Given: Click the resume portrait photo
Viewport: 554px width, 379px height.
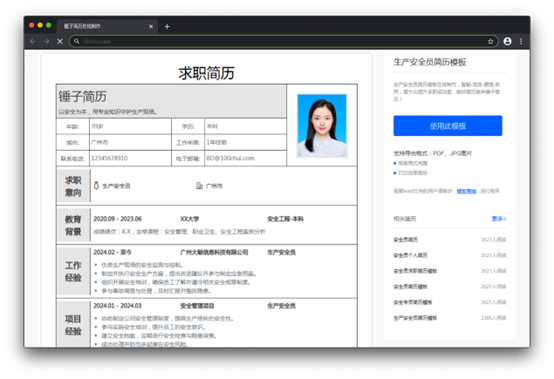Looking at the screenshot, I should pyautogui.click(x=322, y=125).
